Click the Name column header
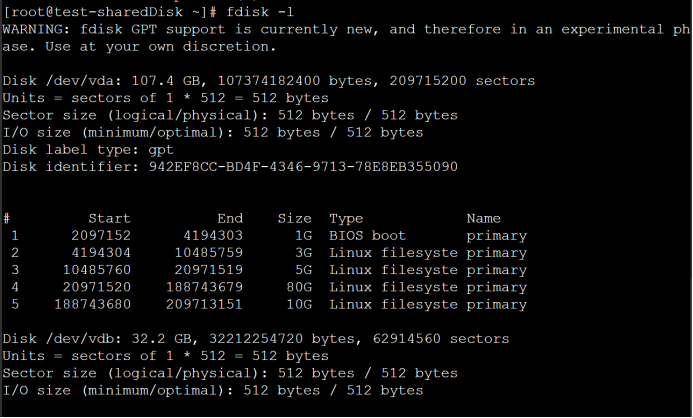The width and height of the screenshot is (693, 418). click(483, 218)
